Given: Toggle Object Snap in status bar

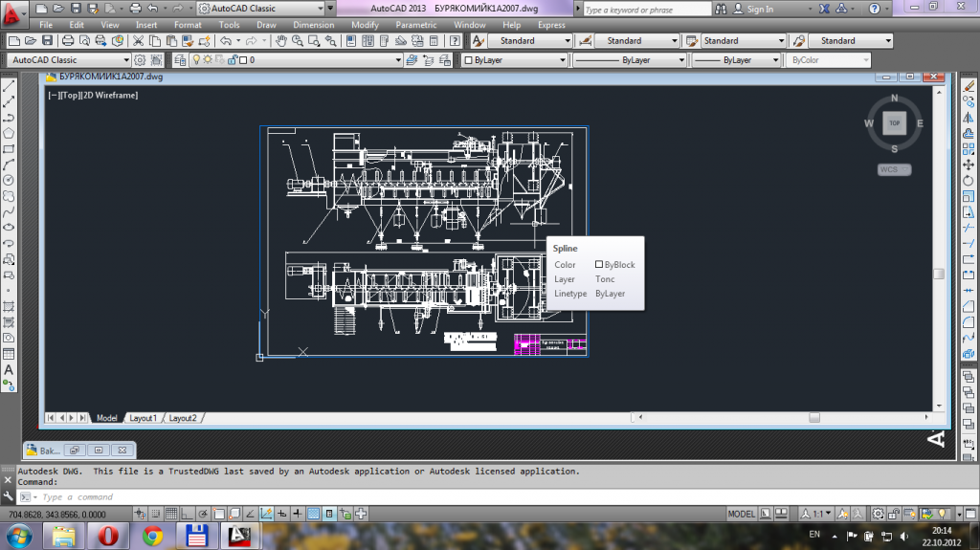Looking at the screenshot, I should tap(219, 514).
